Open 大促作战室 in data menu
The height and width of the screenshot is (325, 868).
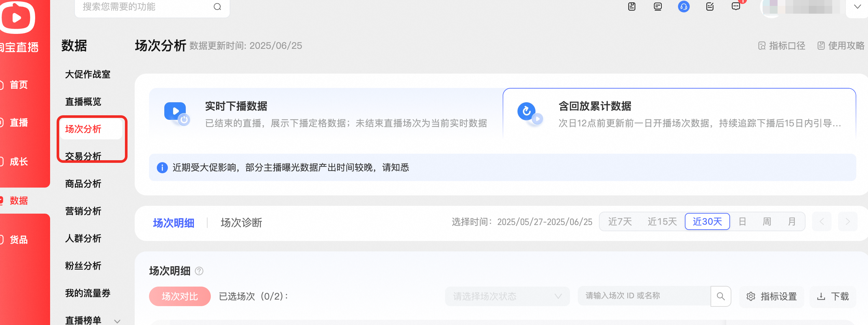88,74
